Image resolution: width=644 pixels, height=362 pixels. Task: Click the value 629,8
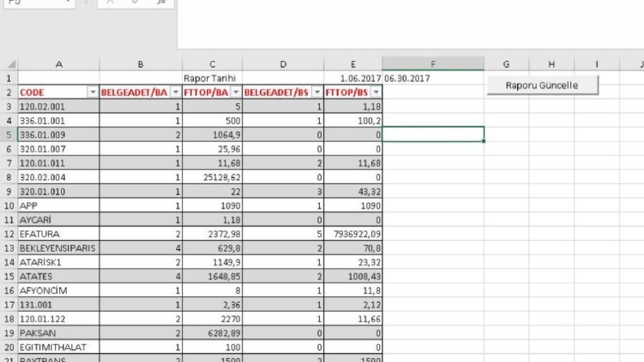pos(229,248)
